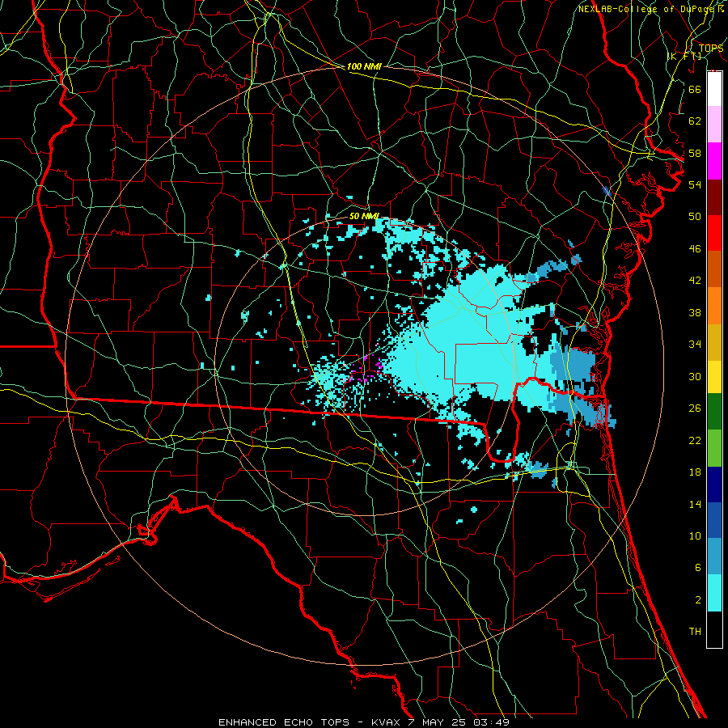Click the bright red legend swatch
The width and height of the screenshot is (728, 728).
714,233
